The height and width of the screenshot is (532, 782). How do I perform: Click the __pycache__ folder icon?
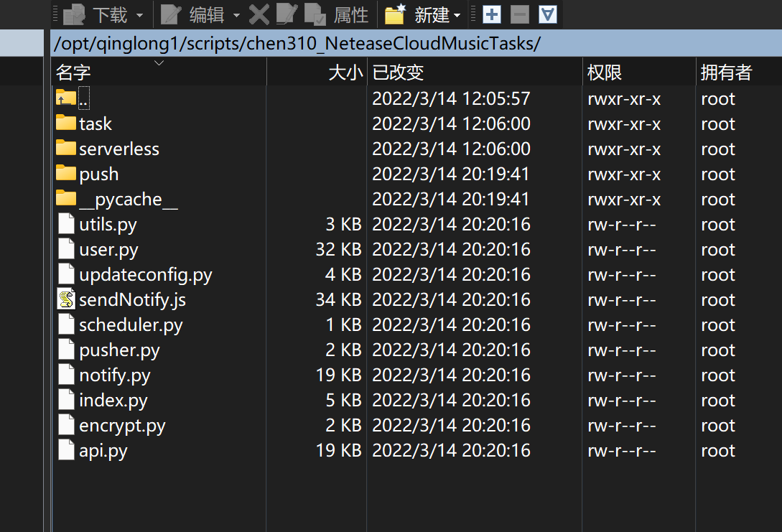pos(65,198)
